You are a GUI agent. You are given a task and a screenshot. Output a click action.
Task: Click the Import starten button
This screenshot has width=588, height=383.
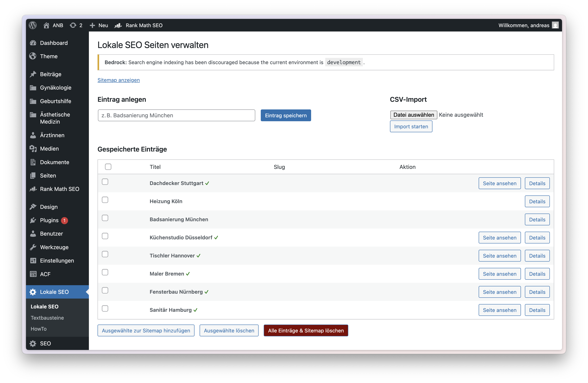411,127
